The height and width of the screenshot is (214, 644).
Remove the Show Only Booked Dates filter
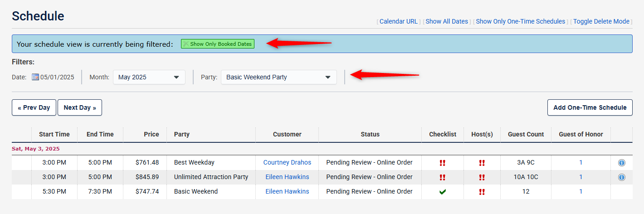218,44
